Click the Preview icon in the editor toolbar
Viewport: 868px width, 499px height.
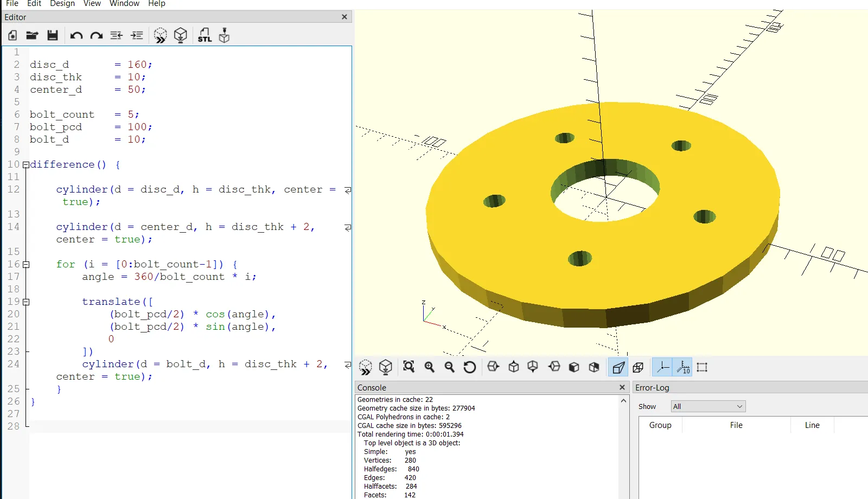coord(160,36)
